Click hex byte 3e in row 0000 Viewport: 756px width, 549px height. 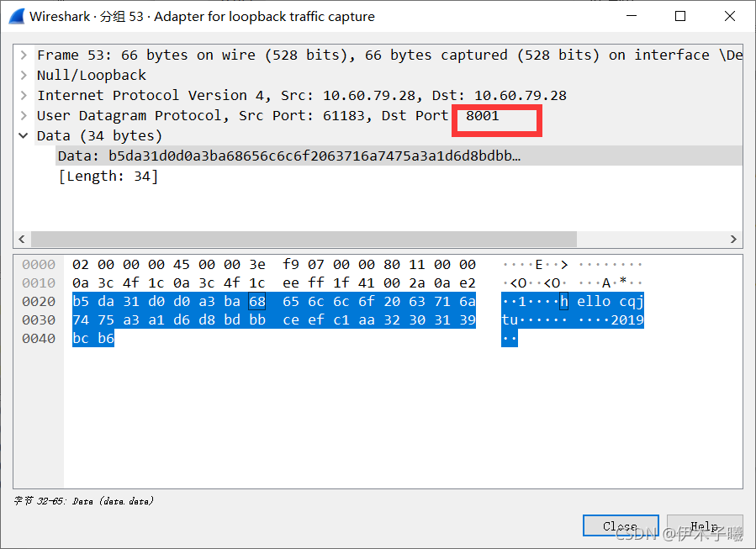click(x=257, y=265)
